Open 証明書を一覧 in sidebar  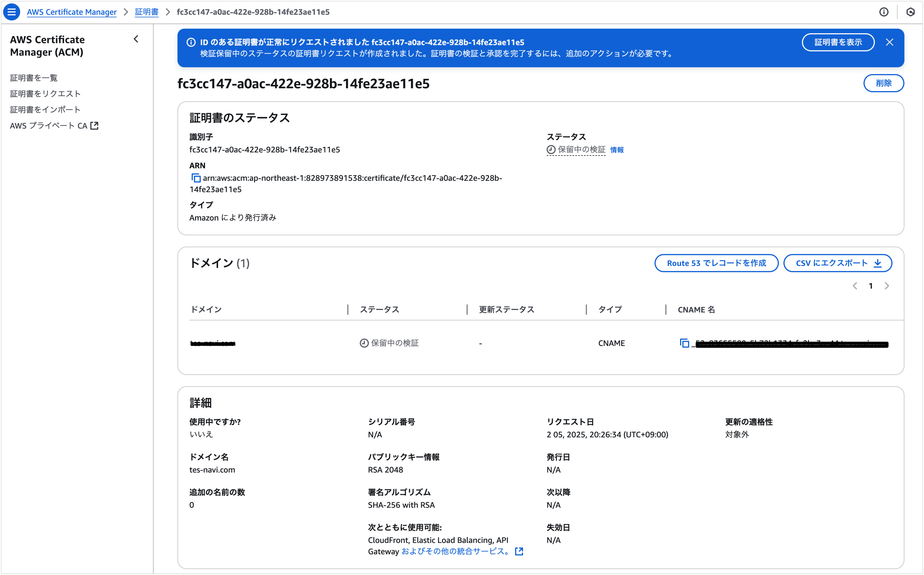(x=34, y=78)
